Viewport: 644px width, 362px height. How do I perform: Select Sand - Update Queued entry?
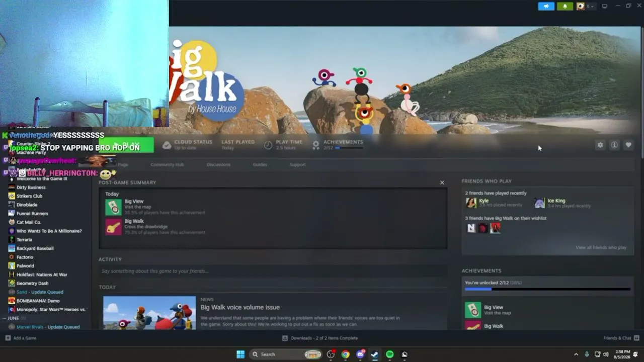tap(40, 292)
